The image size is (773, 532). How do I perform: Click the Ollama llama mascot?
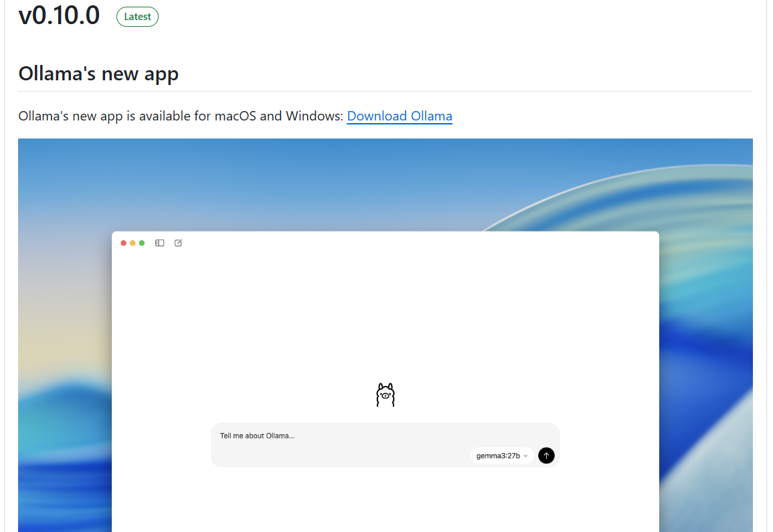(x=385, y=394)
